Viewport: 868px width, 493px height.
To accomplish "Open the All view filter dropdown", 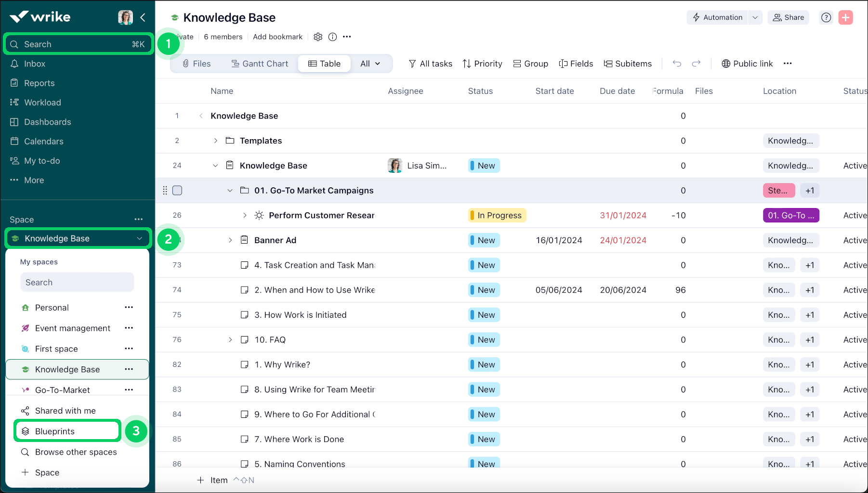I will 370,64.
